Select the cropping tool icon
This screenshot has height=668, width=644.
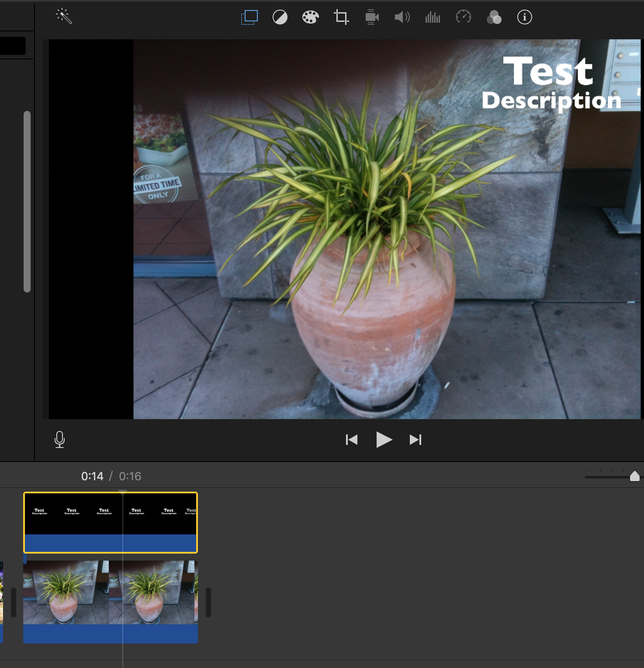tap(341, 17)
